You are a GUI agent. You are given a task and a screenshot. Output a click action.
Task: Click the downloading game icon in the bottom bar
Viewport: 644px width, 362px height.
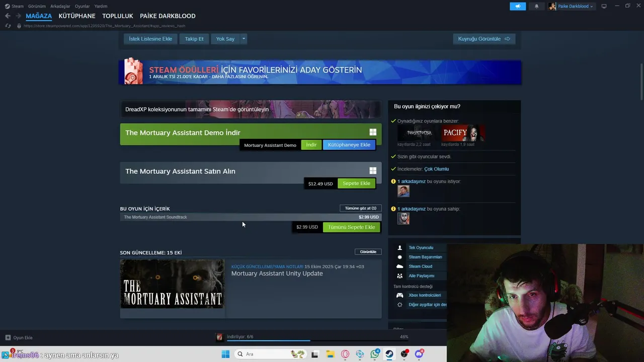point(219,337)
